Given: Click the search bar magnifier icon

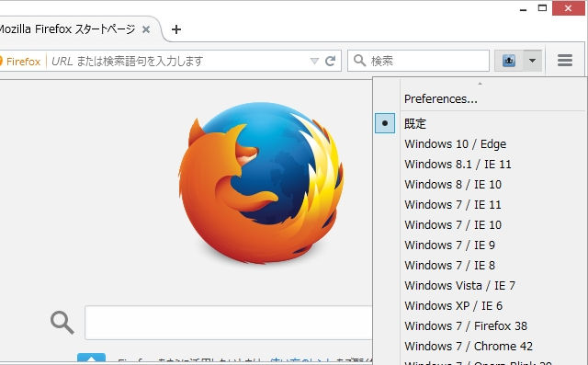Looking at the screenshot, I should 359,61.
